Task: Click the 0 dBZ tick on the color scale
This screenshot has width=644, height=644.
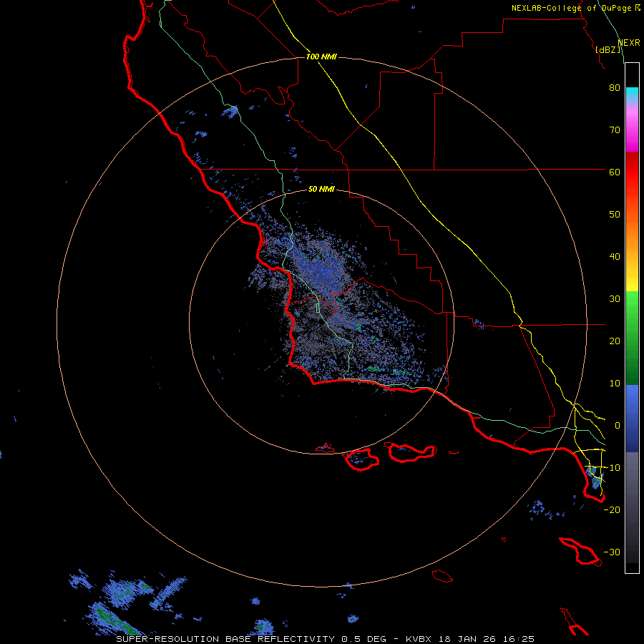Action: [x=618, y=426]
